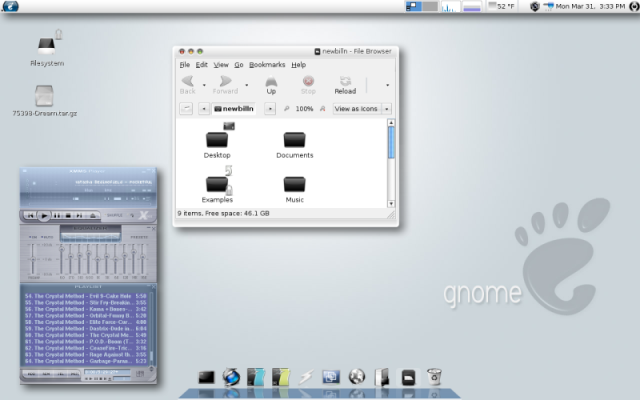Open the File menu

click(184, 64)
